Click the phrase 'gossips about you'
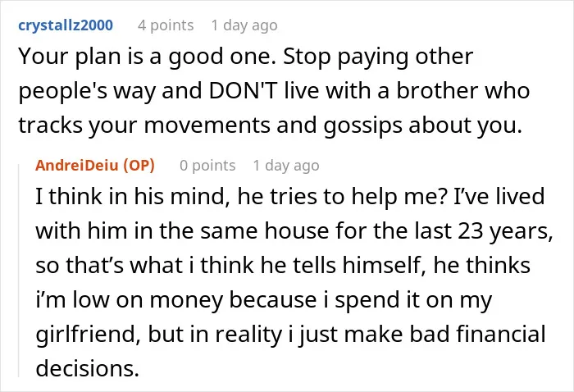The image size is (574, 392). 423,125
